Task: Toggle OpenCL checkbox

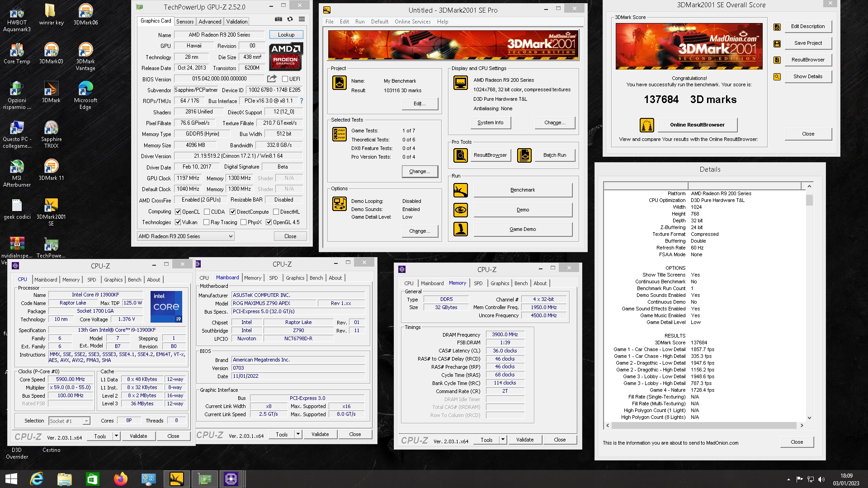Action: (178, 212)
